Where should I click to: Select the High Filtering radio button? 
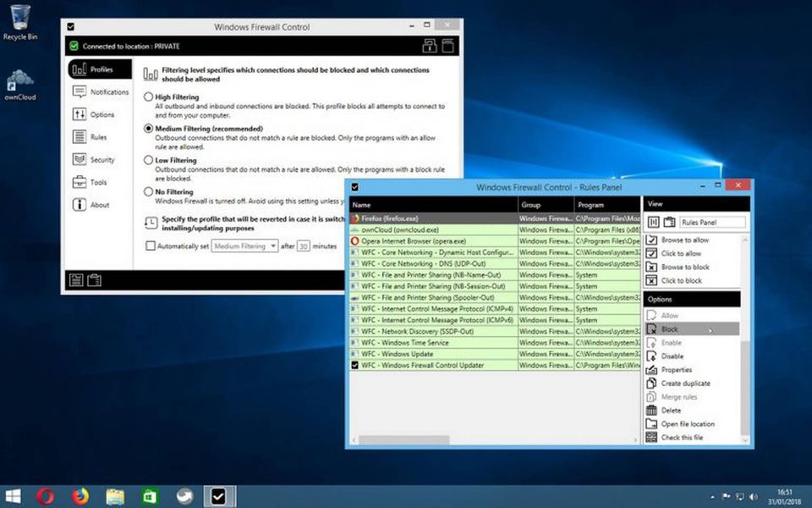click(150, 97)
